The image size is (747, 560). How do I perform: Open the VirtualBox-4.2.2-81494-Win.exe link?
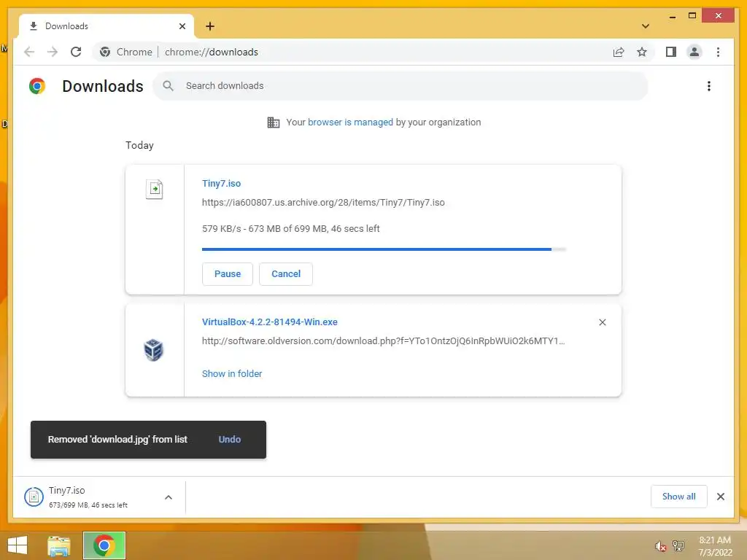point(270,322)
